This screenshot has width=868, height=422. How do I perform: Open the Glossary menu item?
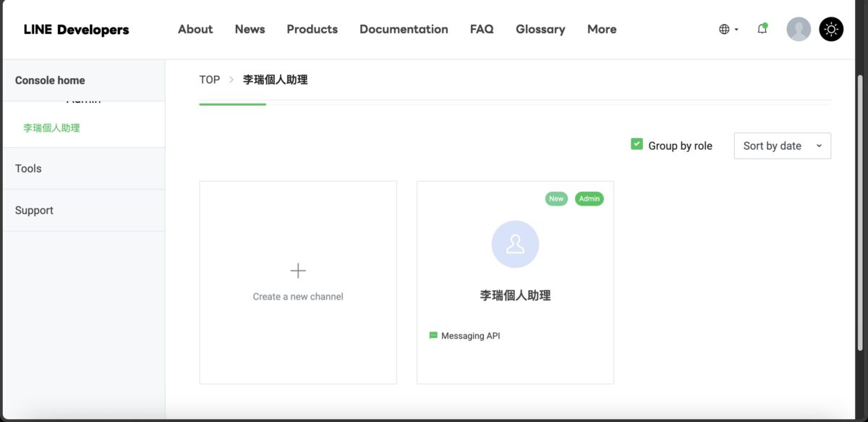pos(540,30)
